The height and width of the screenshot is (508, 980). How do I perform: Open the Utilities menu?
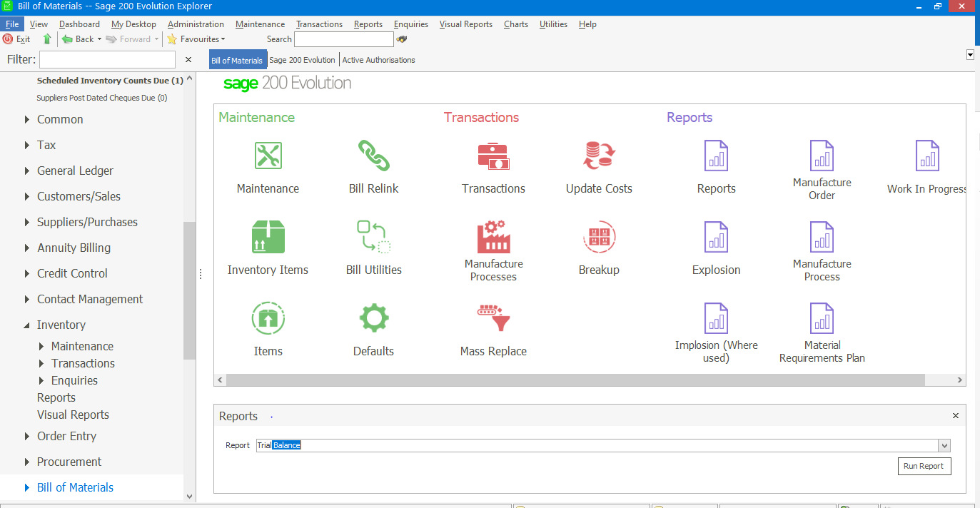click(x=553, y=24)
